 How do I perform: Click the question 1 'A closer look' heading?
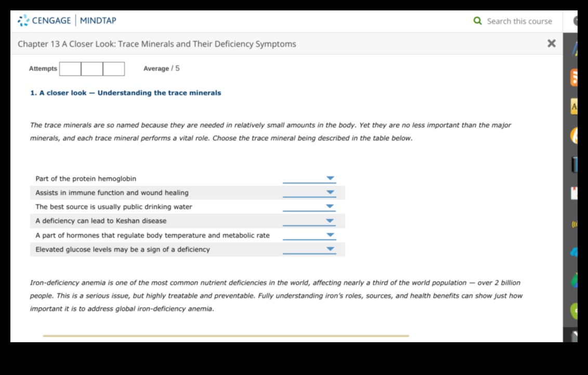pyautogui.click(x=125, y=93)
